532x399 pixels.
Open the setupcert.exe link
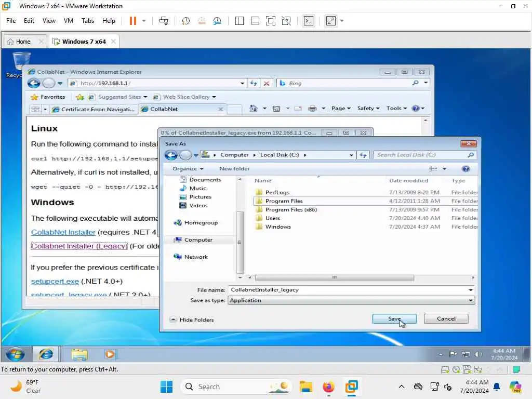click(x=55, y=281)
